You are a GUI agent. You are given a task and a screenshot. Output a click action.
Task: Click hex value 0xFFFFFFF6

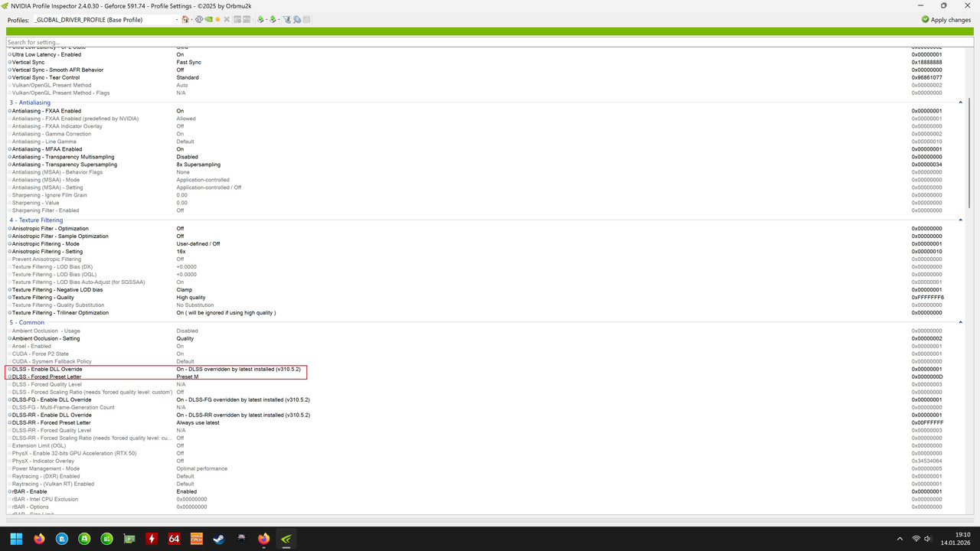coord(927,298)
